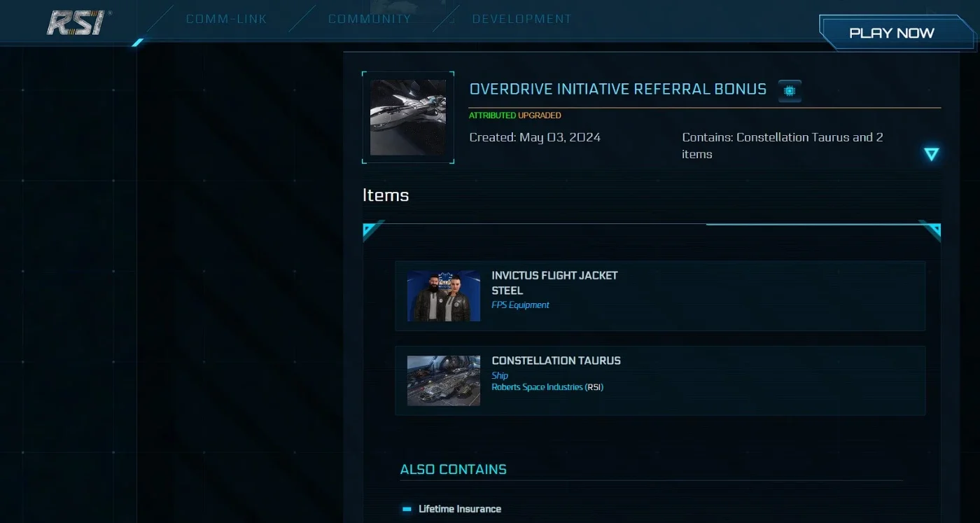Open the Development menu
980x523 pixels.
[x=521, y=19]
